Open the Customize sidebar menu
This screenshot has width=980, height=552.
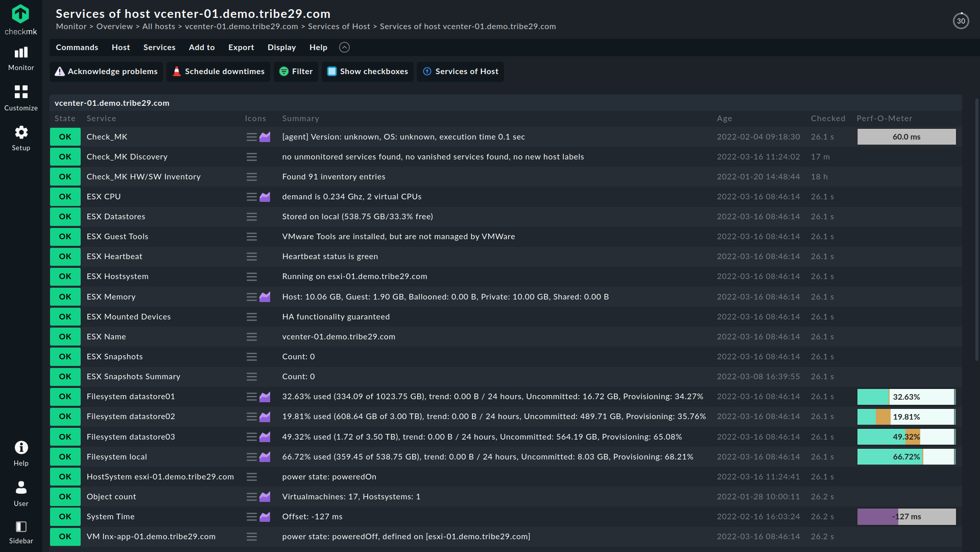pos(21,98)
